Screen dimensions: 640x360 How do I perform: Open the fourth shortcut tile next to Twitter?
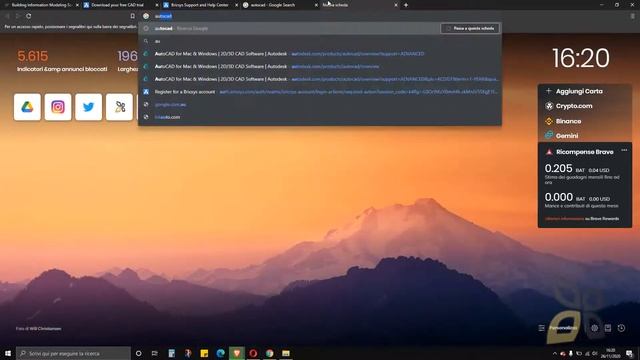(x=120, y=107)
